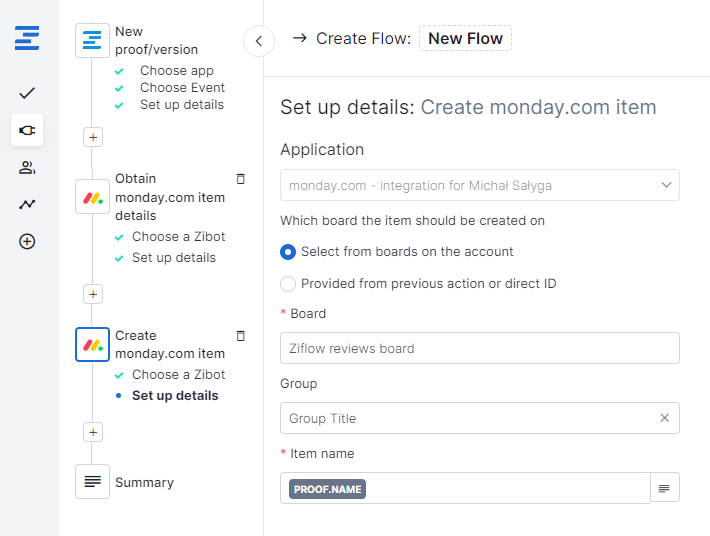This screenshot has height=536, width=710.
Task: Click the plus circle icon in sidebar
Action: pos(27,241)
